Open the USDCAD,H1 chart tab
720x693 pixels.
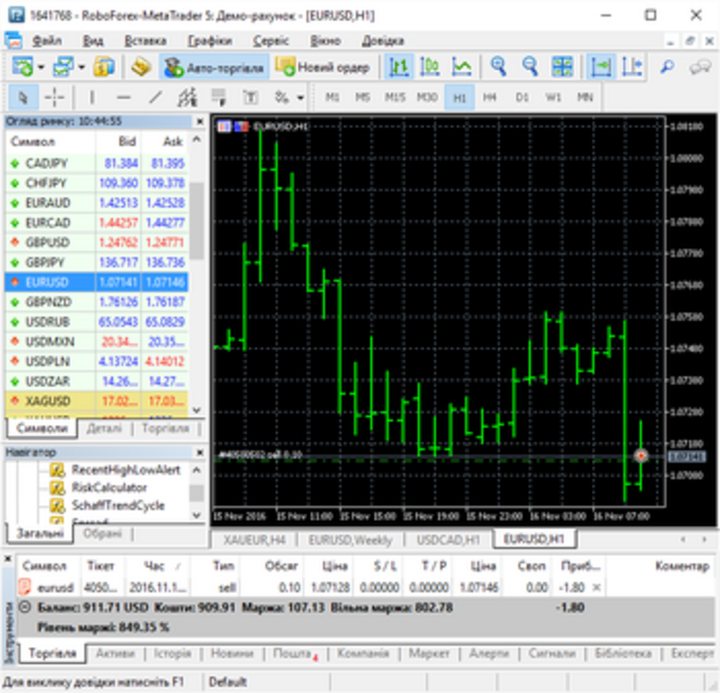pos(448,541)
